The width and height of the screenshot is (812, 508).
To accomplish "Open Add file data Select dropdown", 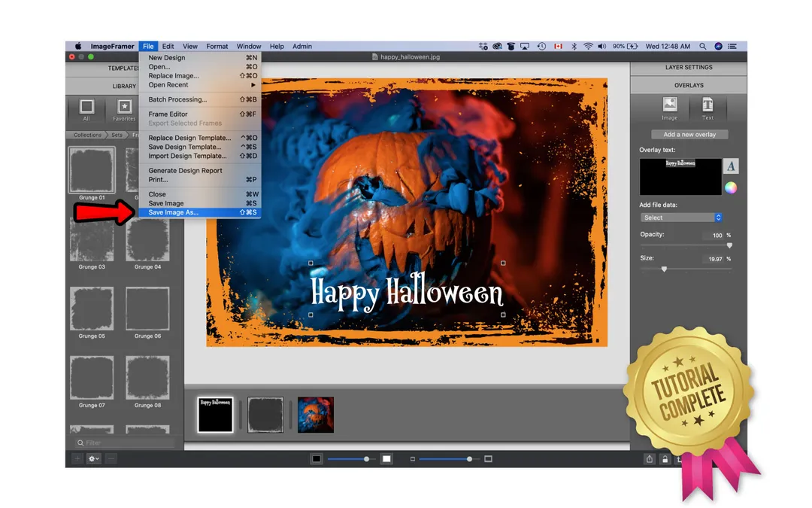I will click(x=681, y=217).
